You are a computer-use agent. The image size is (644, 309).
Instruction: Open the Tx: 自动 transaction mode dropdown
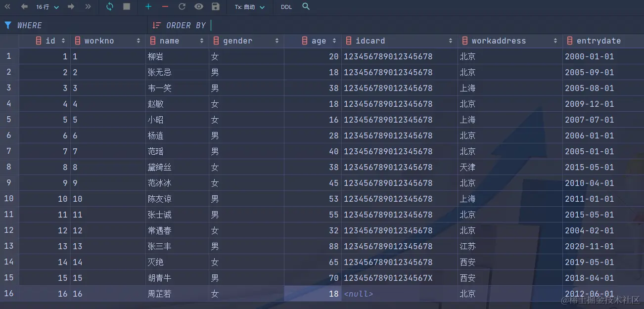point(250,7)
